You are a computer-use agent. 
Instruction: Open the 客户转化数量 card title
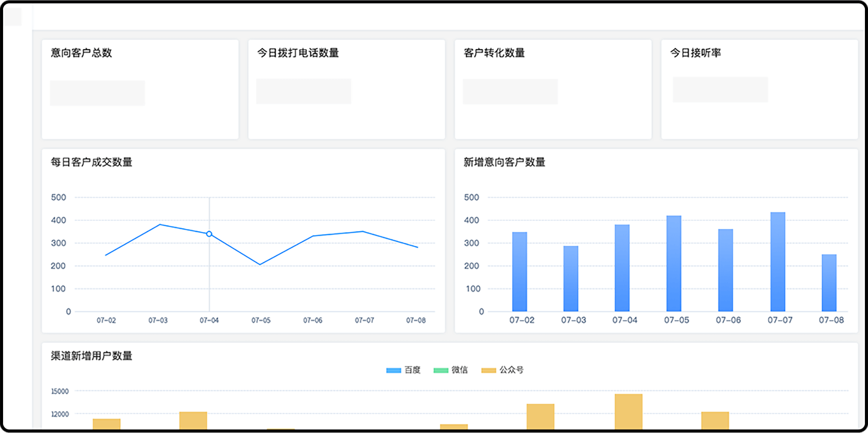[x=494, y=53]
